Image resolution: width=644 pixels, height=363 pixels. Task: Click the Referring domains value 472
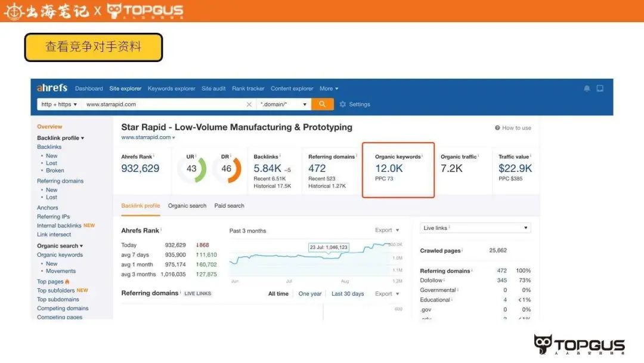pyautogui.click(x=317, y=168)
